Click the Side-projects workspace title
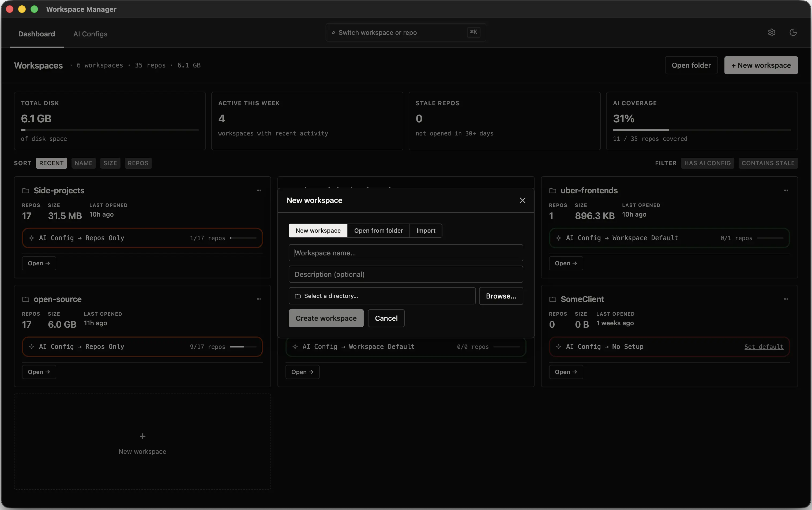 point(59,190)
